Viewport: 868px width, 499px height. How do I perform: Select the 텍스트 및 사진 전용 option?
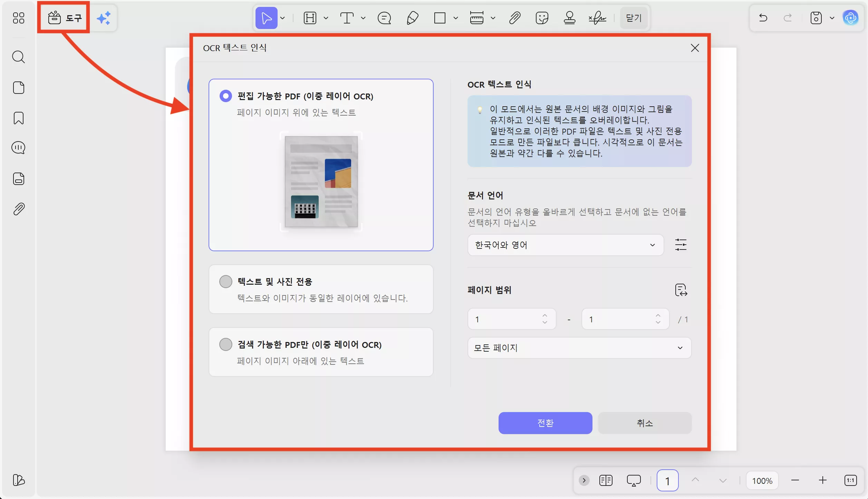226,281
